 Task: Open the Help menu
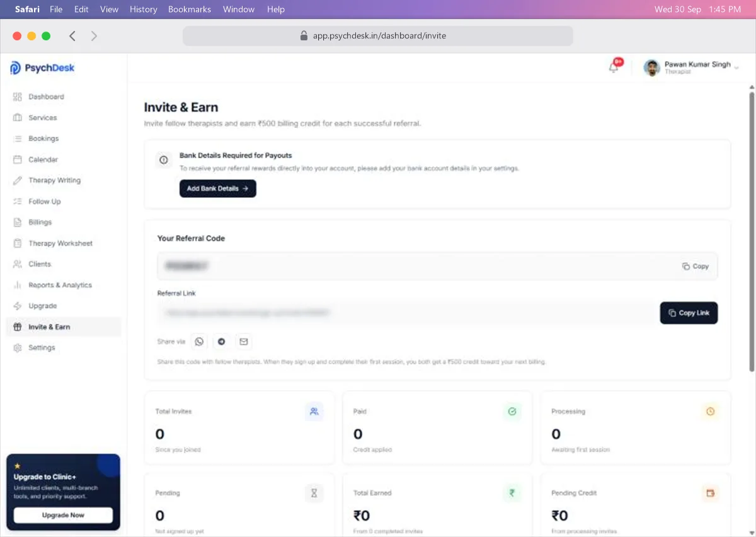click(276, 9)
